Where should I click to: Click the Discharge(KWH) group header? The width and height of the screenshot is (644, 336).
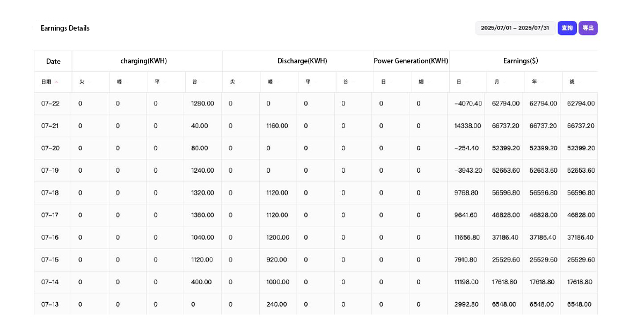[x=302, y=61]
